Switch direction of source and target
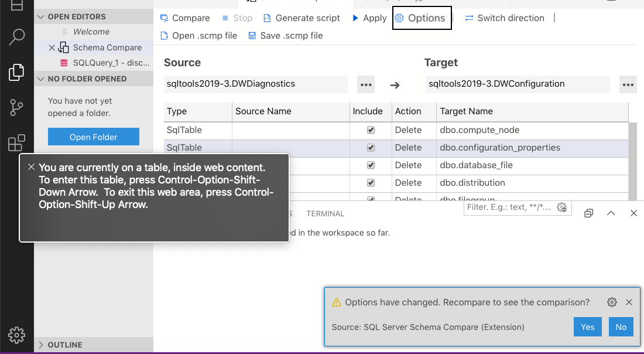This screenshot has width=644, height=354. [x=504, y=18]
